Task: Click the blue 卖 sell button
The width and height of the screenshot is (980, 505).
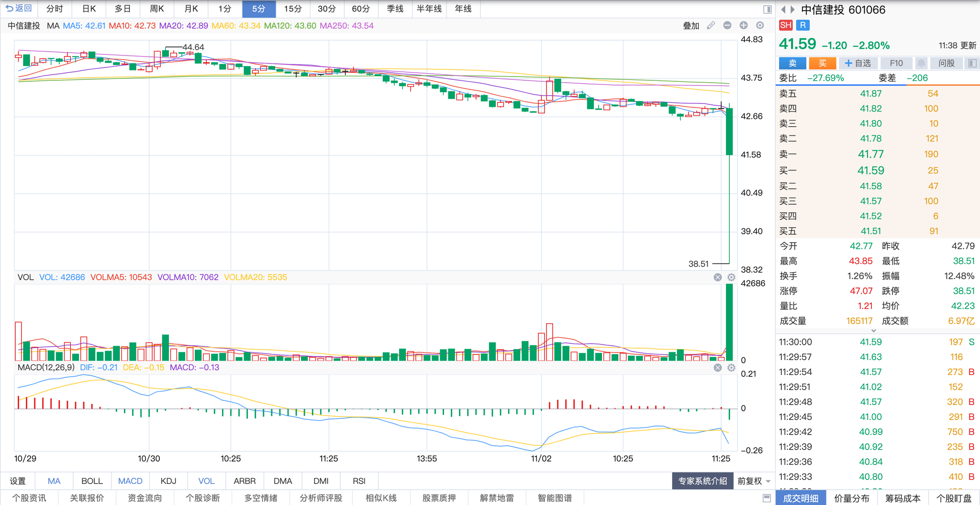Action: coord(793,63)
